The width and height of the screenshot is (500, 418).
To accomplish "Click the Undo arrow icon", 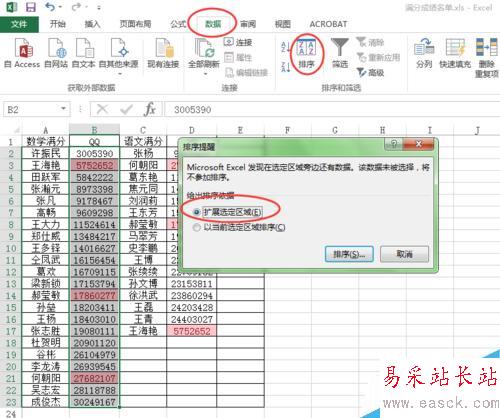I will [x=50, y=7].
